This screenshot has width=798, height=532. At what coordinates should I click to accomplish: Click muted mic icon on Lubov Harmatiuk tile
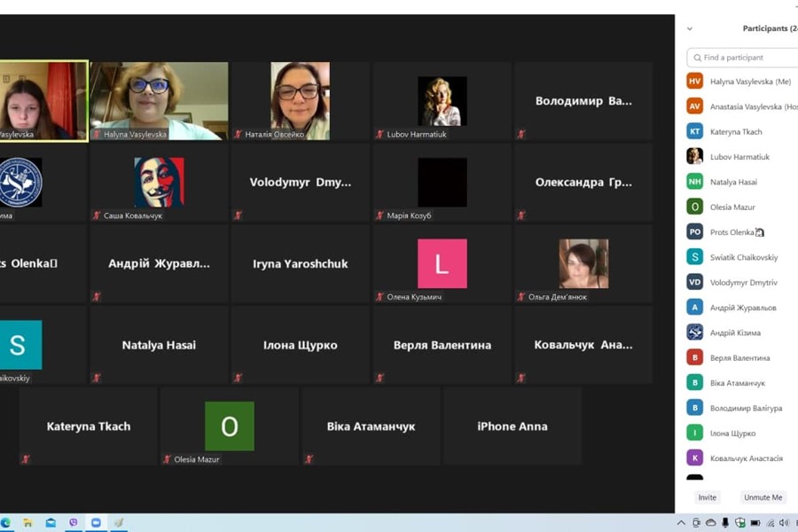(x=379, y=134)
